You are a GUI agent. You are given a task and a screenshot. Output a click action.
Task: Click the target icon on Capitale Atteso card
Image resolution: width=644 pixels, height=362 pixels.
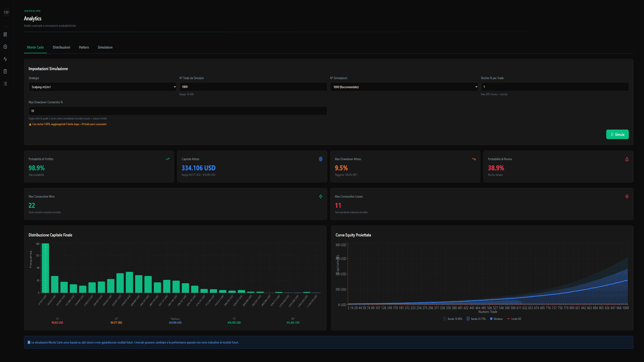pos(321,159)
